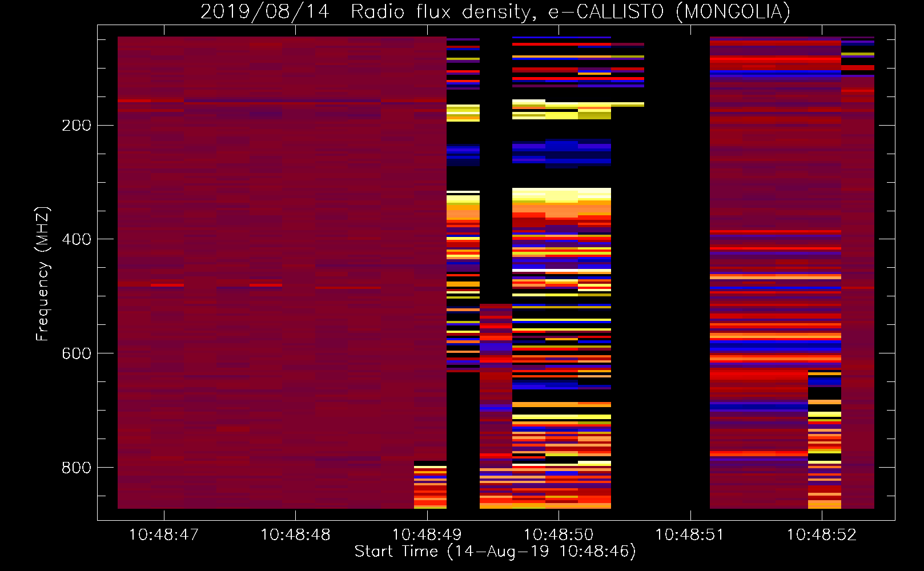Viewport: 924px width, 571px height.
Task: Click the 10:48:48 time tick label
Action: [295, 535]
